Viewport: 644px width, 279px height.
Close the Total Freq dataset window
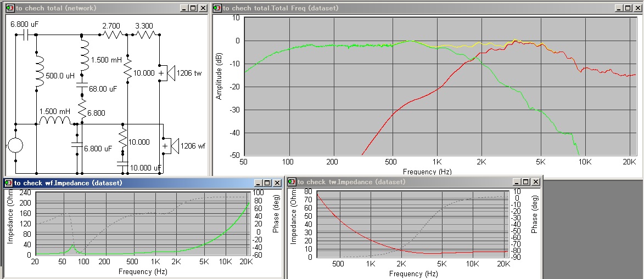click(637, 8)
